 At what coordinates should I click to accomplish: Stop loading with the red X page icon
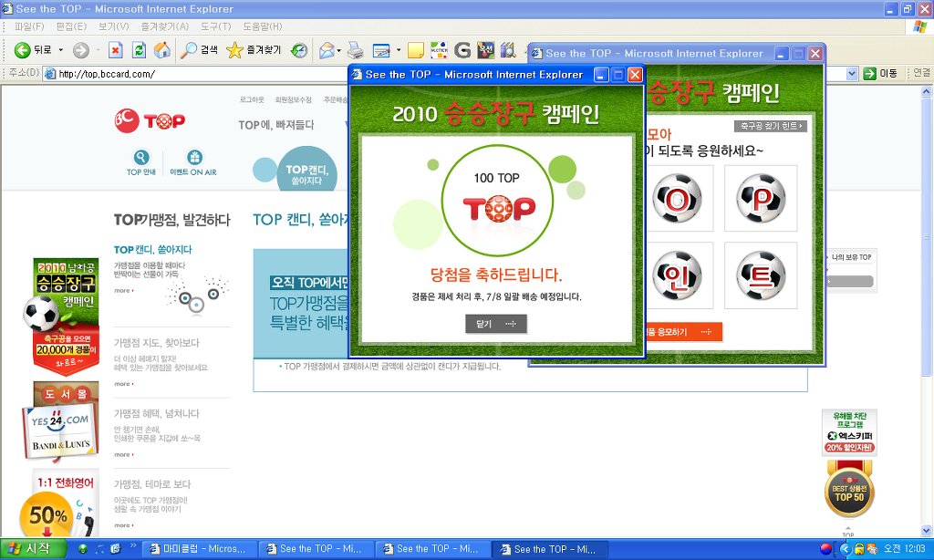coord(116,50)
